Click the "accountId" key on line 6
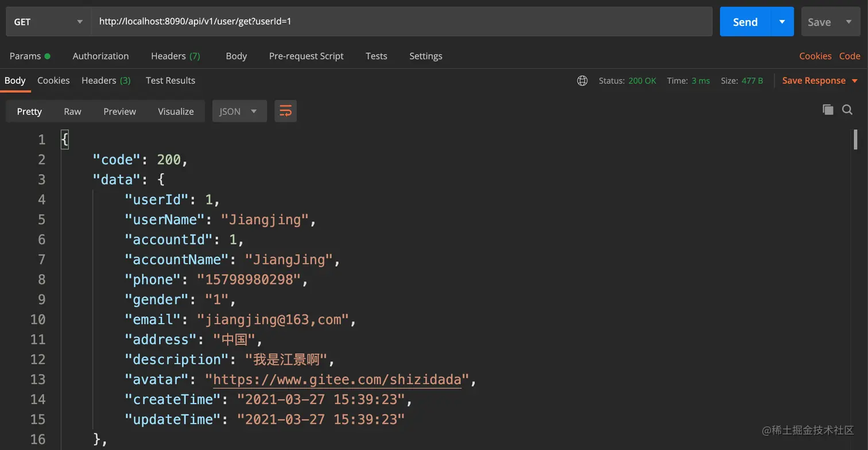Image resolution: width=868 pixels, height=450 pixels. [169, 239]
